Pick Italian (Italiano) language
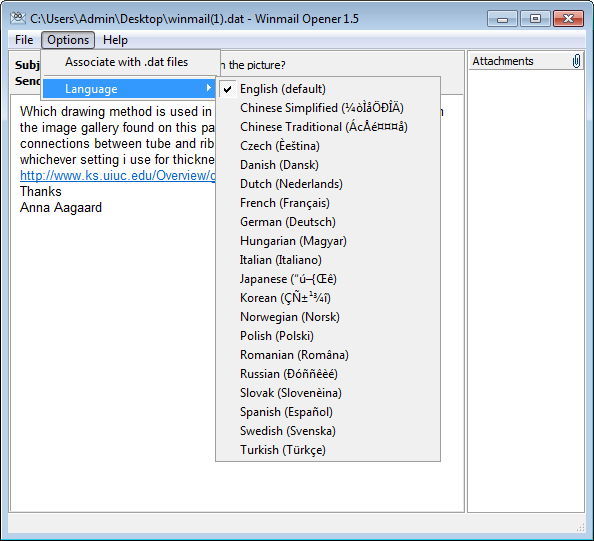 pos(328,260)
